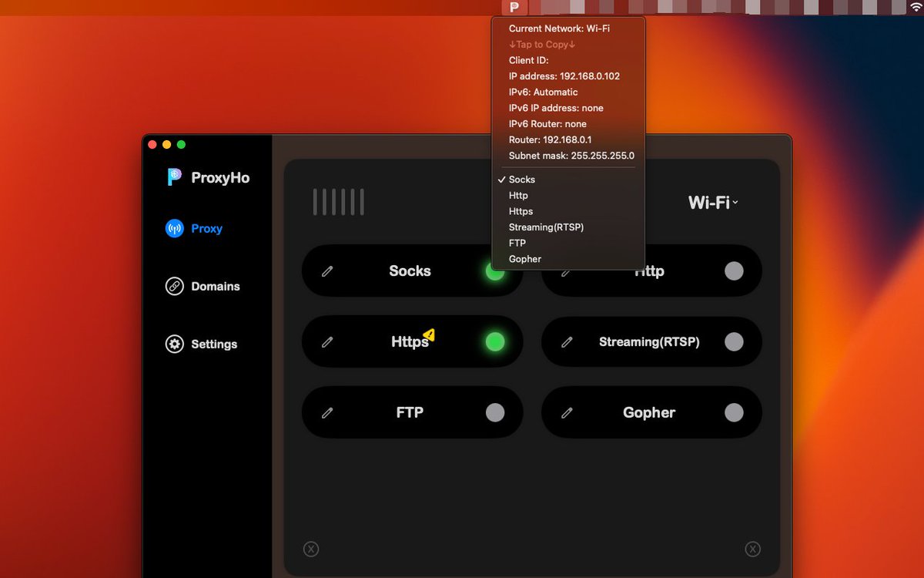Select Streaming(RTSP) in the dropdown menu
Viewport: 924px width, 578px height.
[x=568, y=227]
